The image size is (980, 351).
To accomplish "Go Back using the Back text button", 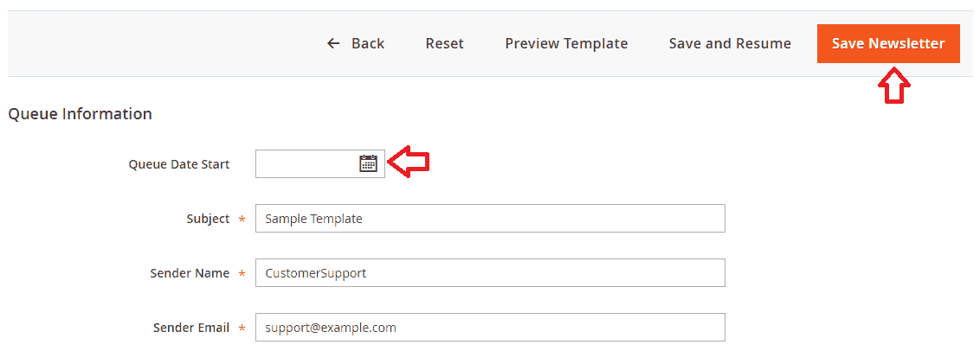I will pos(367,44).
